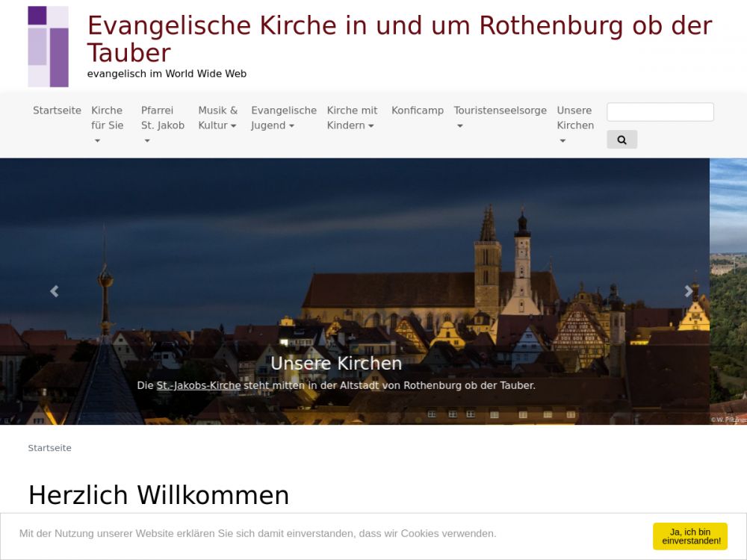Click the magnifying glass search button
747x560 pixels.
[622, 140]
